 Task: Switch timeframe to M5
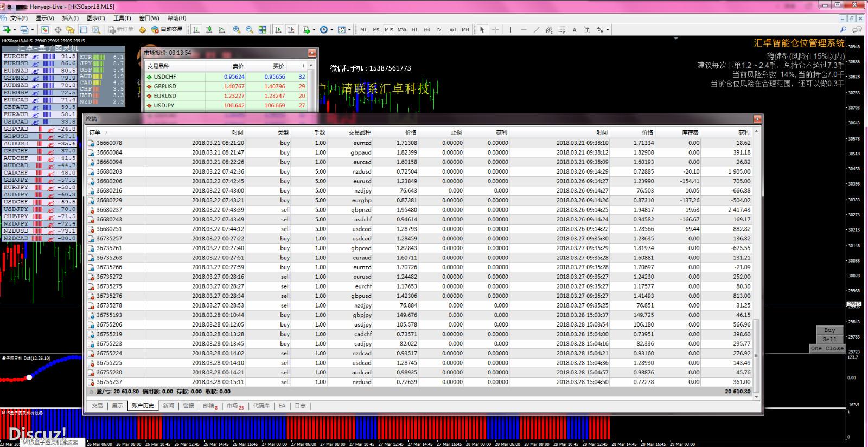376,30
